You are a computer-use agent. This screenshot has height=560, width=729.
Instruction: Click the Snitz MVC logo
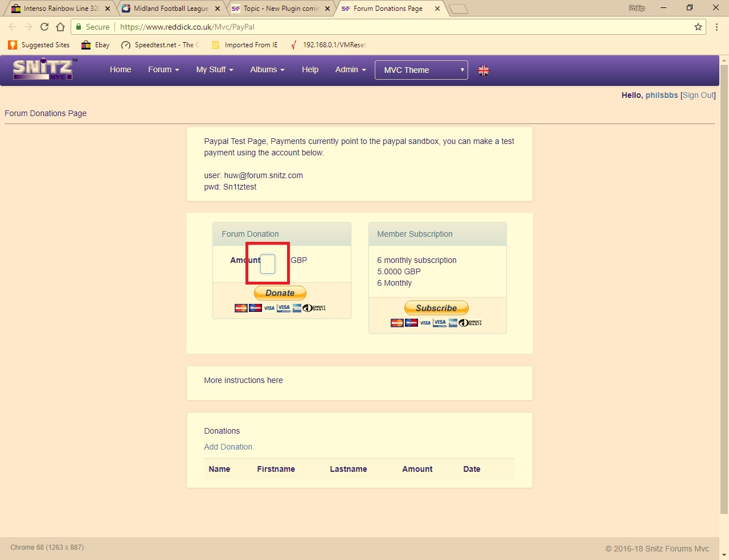(43, 69)
